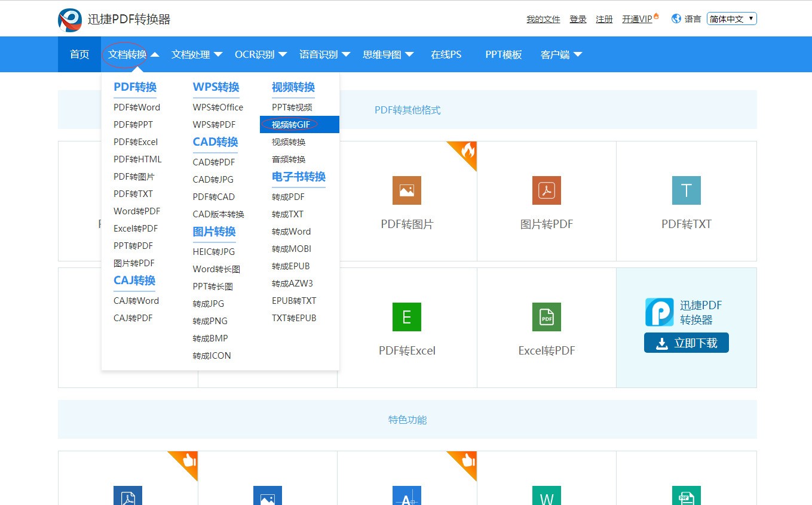812x505 pixels.
Task: Click the globe language icon
Action: (676, 19)
